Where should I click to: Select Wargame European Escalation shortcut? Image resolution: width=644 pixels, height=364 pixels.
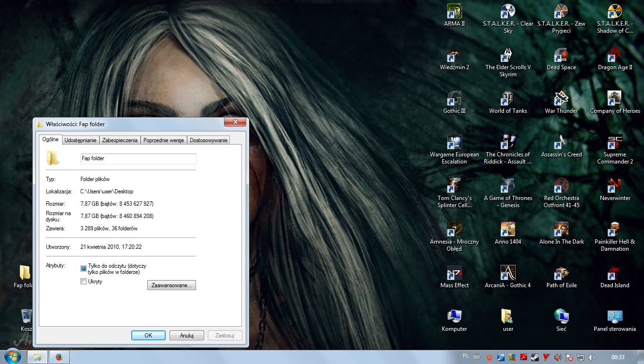click(x=454, y=149)
